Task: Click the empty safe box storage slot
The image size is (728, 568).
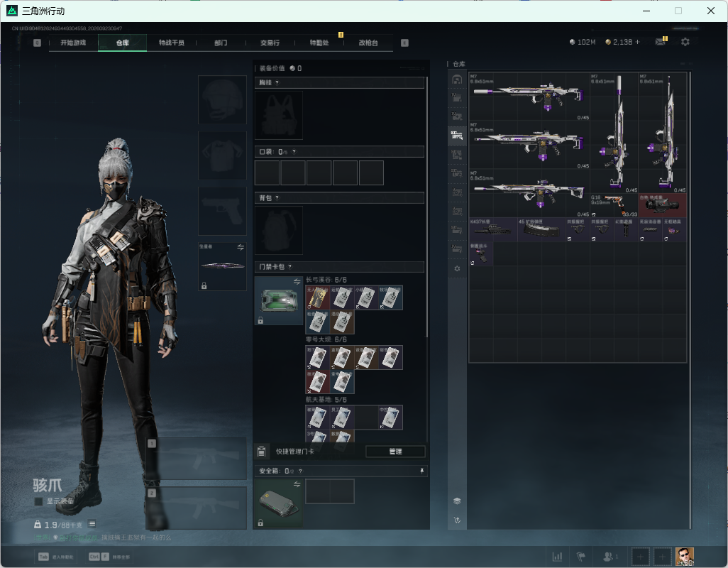Action: [x=330, y=491]
